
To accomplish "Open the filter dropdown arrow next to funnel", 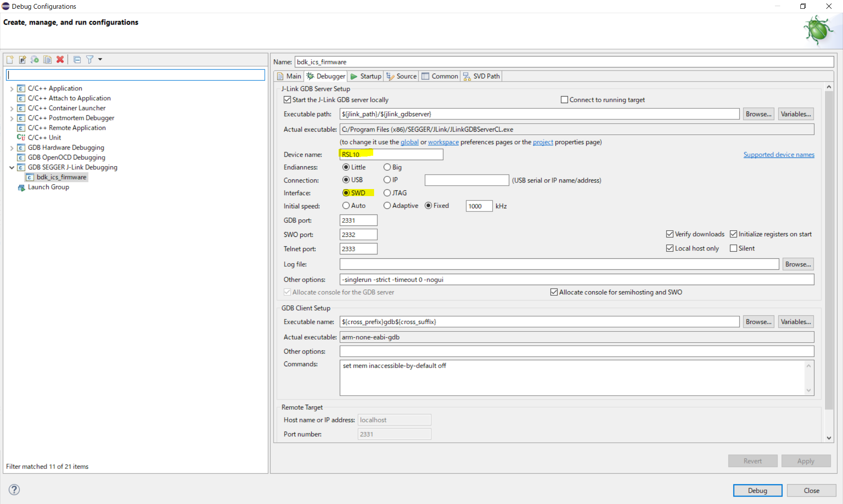I will point(100,60).
